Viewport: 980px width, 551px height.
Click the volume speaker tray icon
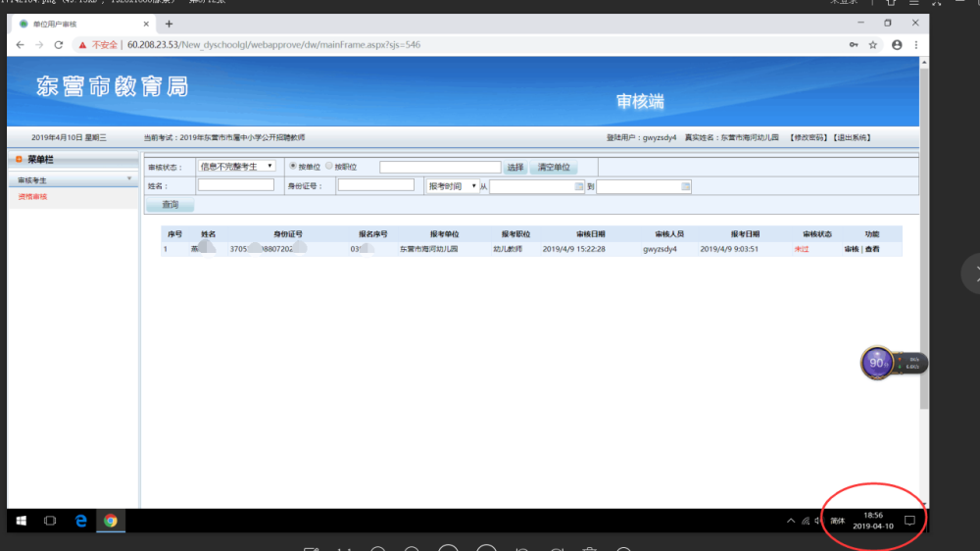[818, 521]
